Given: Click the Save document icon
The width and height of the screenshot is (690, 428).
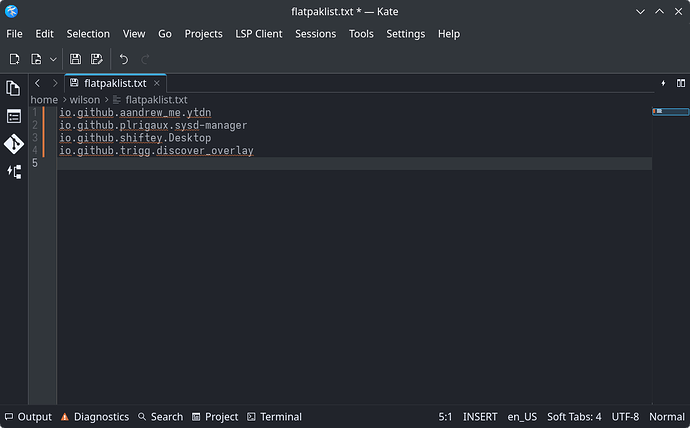Looking at the screenshot, I should click(76, 59).
